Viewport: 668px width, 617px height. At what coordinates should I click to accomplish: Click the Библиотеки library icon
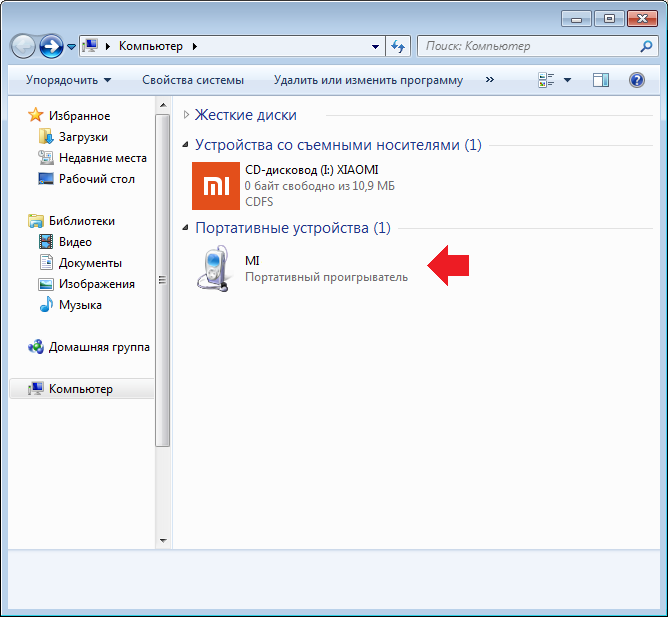coord(36,221)
